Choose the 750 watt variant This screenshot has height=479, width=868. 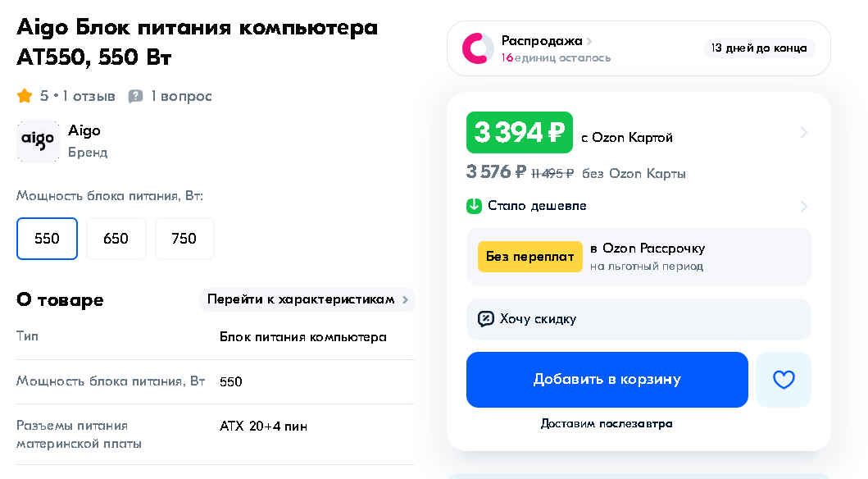[x=184, y=239]
